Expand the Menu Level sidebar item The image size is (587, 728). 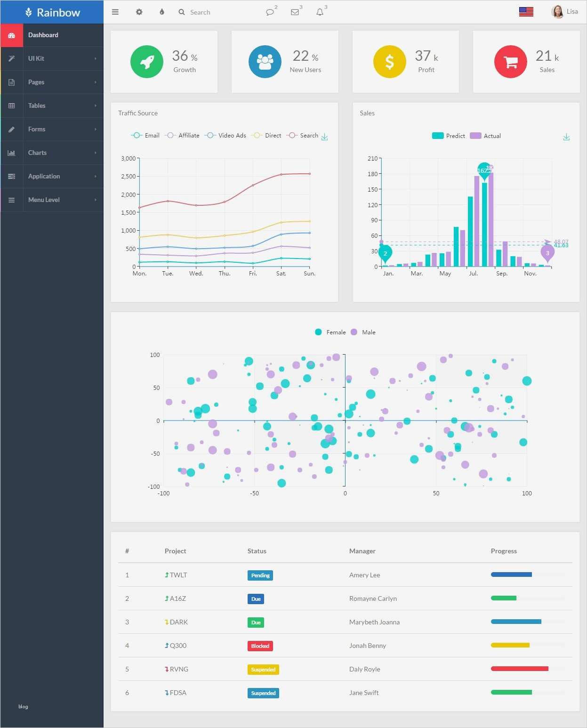(52, 200)
